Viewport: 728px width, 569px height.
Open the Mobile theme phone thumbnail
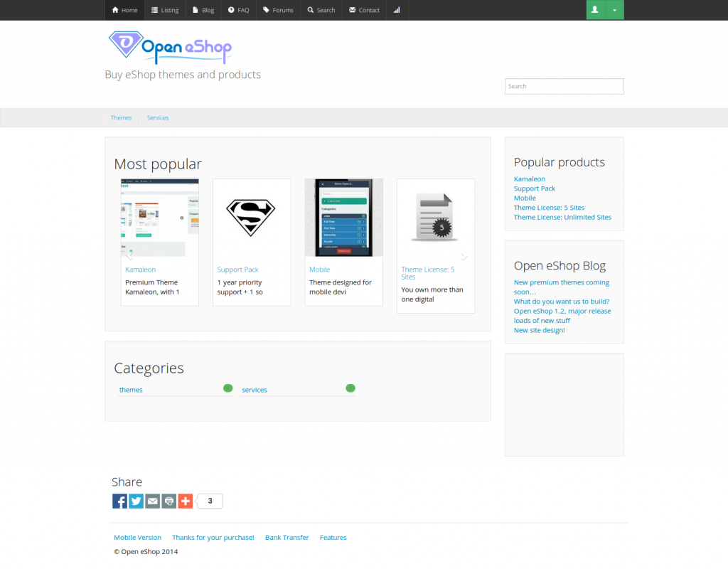pos(343,218)
